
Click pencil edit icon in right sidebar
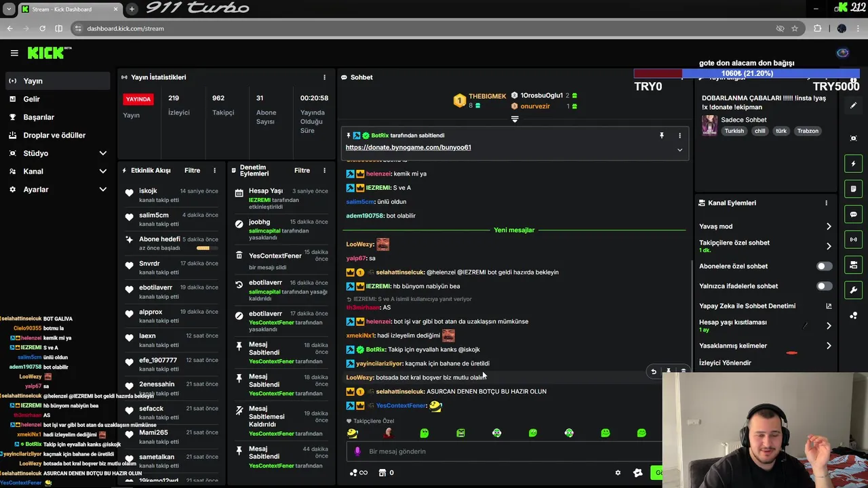(853, 106)
